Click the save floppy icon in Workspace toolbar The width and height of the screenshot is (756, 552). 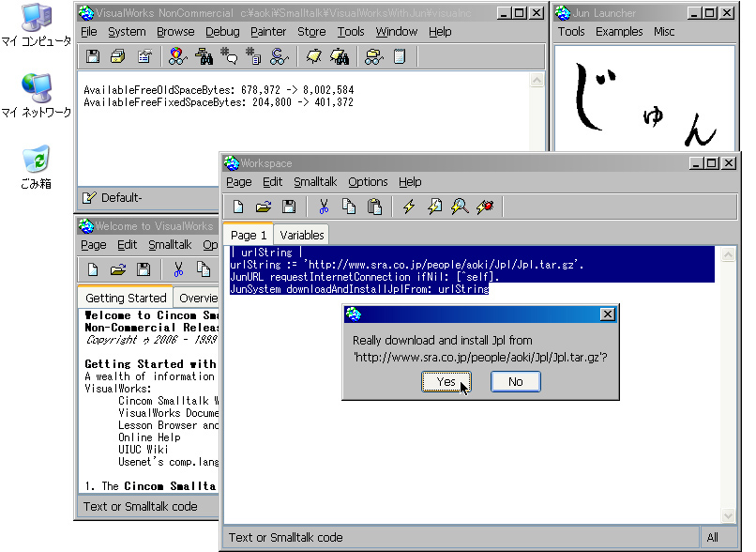(x=289, y=207)
